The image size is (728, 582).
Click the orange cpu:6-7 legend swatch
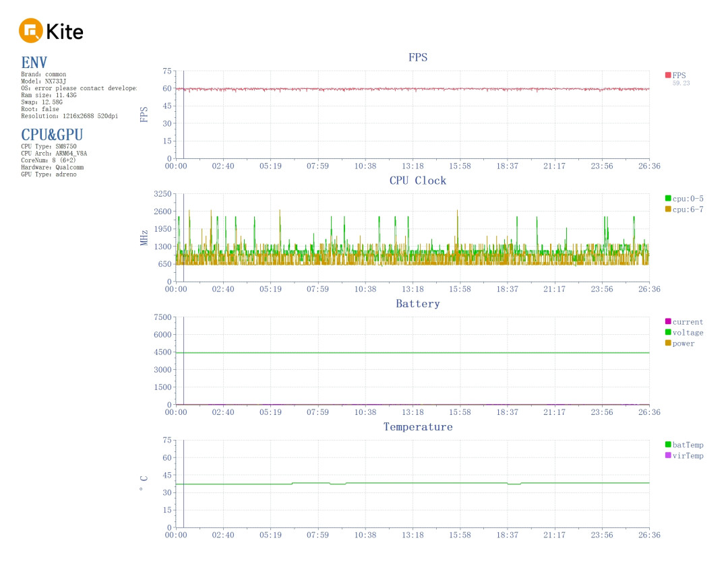[668, 209]
